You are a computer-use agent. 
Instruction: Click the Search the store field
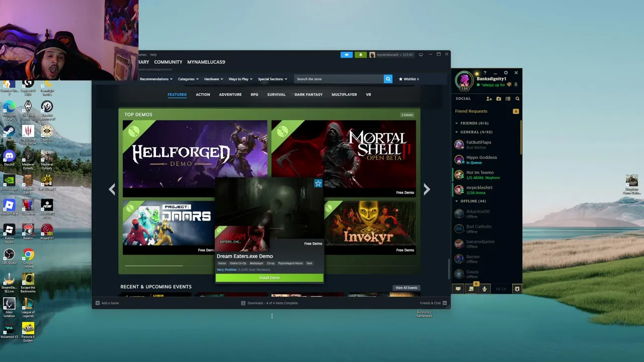[x=339, y=79]
